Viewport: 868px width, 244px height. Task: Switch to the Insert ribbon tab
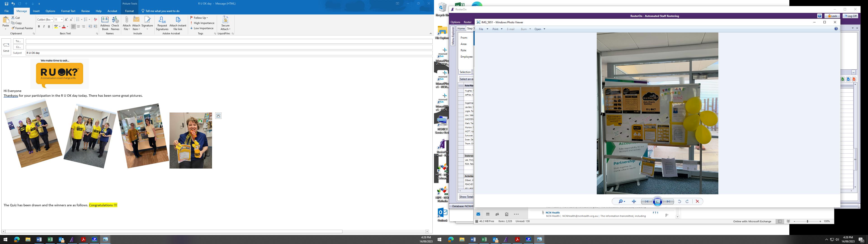pos(36,11)
